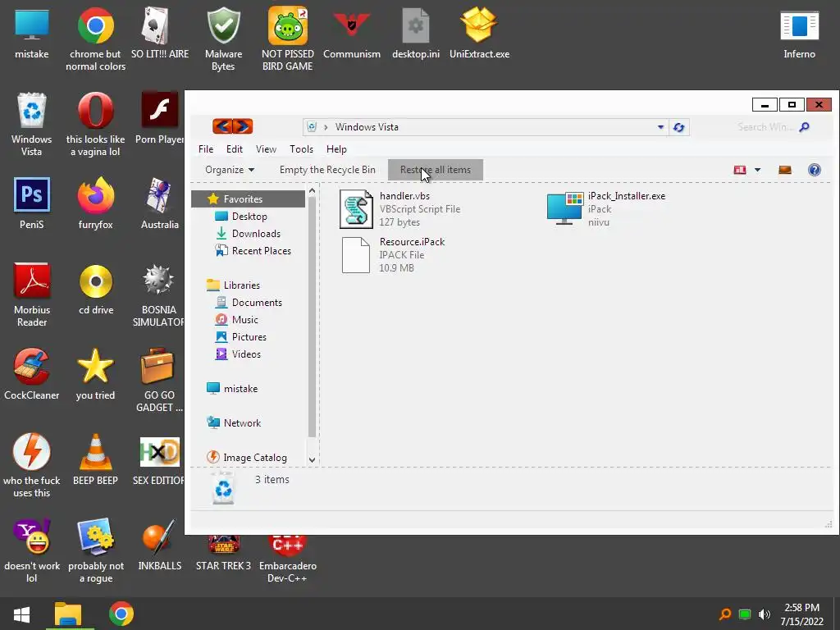Open the Tools menu
Screen dimensions: 840x630
point(301,149)
